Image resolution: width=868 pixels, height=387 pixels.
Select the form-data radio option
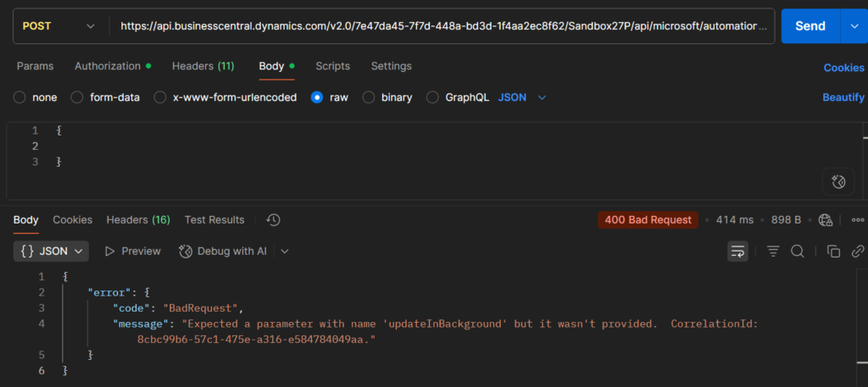77,97
